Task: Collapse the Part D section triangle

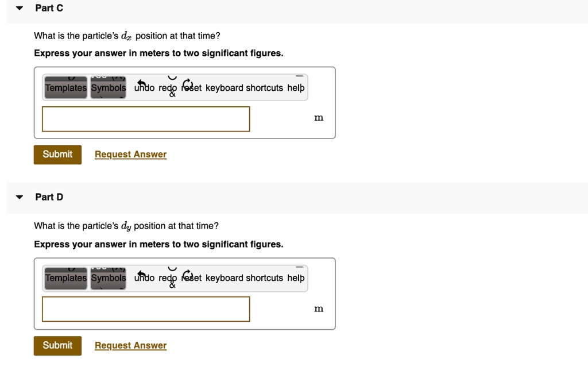Action: point(20,197)
